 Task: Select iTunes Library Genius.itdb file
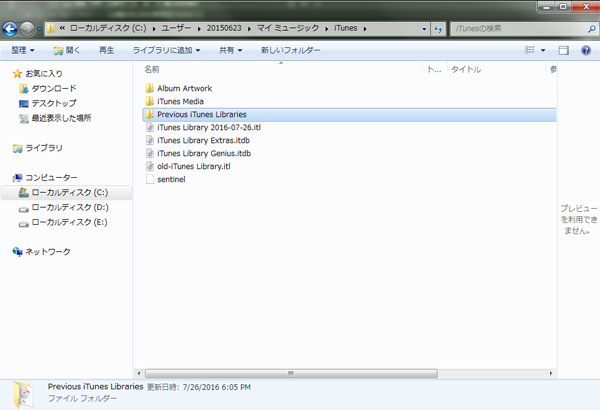[204, 154]
